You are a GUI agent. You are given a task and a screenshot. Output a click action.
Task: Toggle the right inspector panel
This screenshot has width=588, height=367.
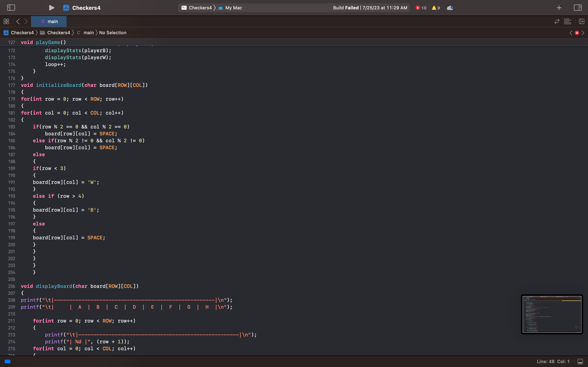(x=578, y=8)
